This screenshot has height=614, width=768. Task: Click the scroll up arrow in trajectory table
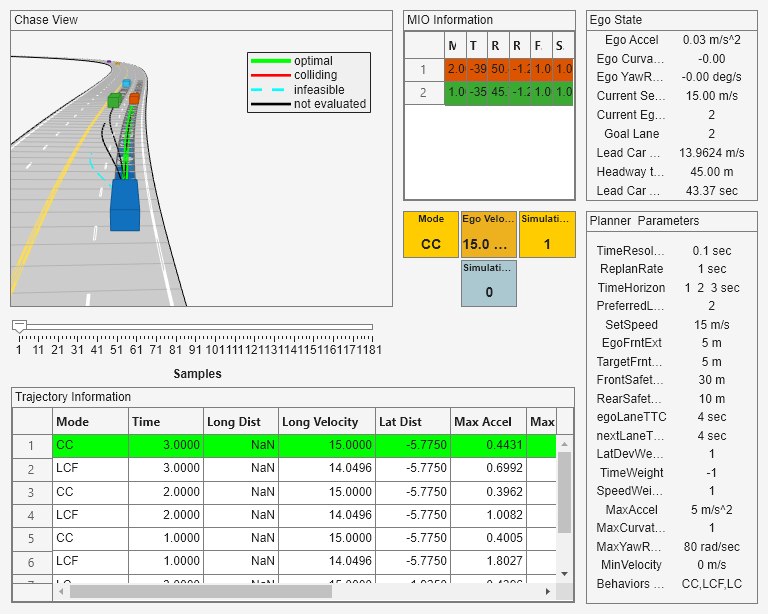click(x=565, y=443)
